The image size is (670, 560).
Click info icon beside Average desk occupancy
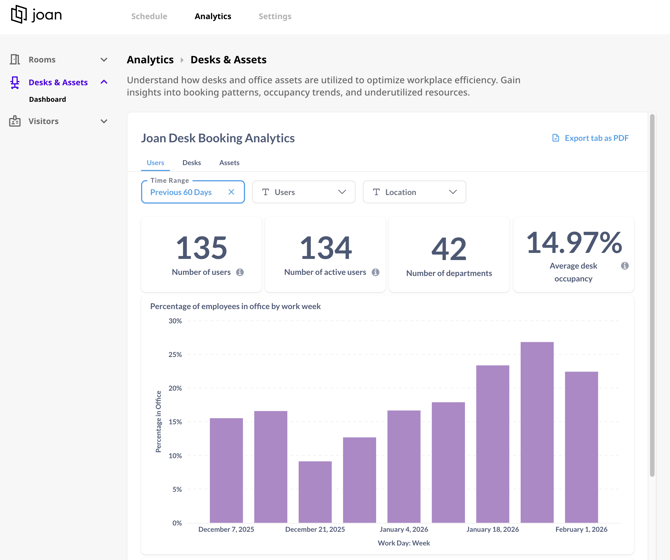point(625,266)
